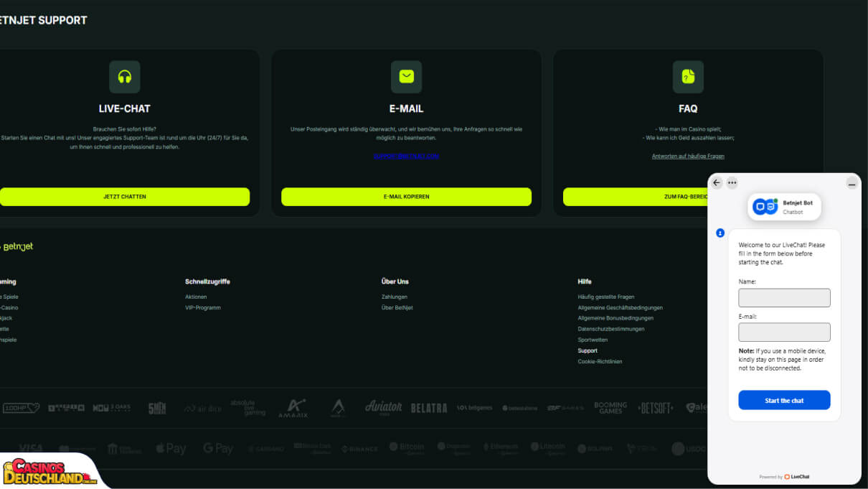Open the Cookie-Richtlinien footer link
Viewport: 868px width, 489px height.
pos(600,361)
